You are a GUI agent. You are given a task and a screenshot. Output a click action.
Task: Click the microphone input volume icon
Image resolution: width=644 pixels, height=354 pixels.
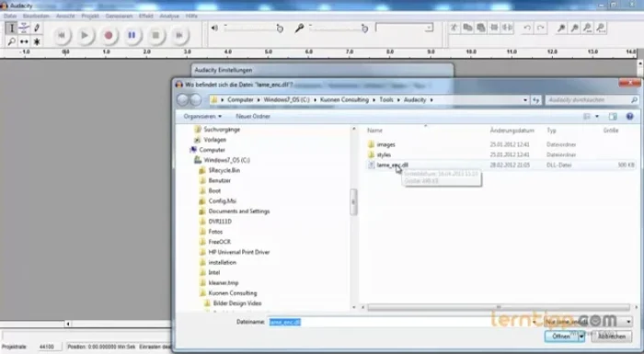click(x=299, y=28)
